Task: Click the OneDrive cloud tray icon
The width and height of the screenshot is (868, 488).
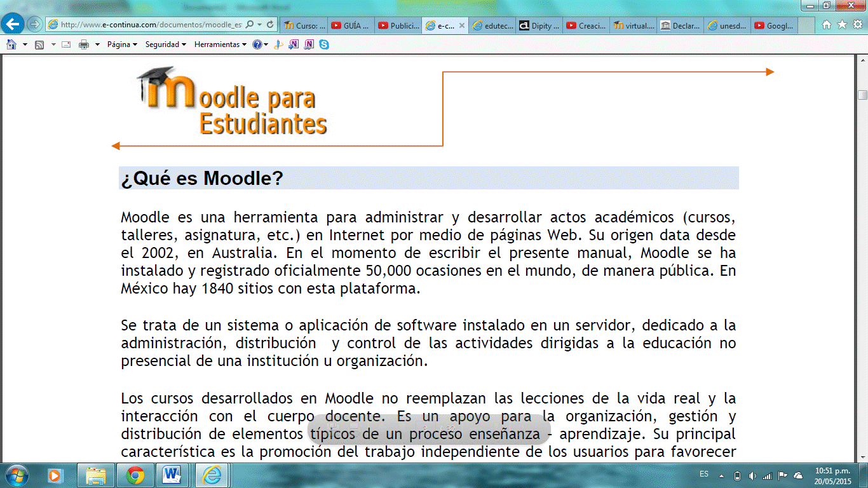Action: tap(798, 476)
